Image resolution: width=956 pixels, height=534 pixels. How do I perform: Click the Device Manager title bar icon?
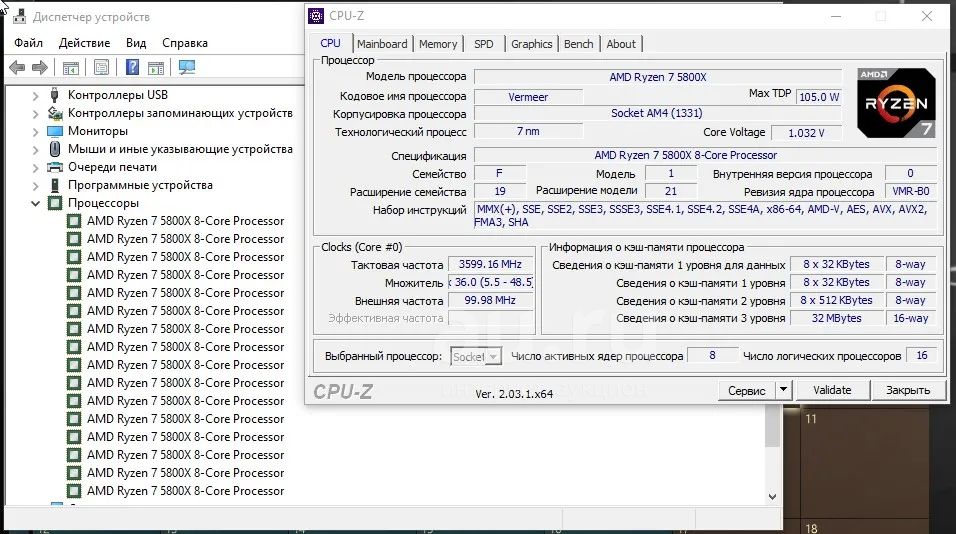tap(19, 16)
